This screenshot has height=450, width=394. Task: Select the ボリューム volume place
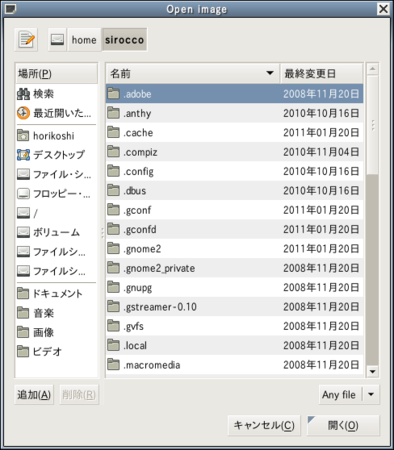pyautogui.click(x=57, y=232)
